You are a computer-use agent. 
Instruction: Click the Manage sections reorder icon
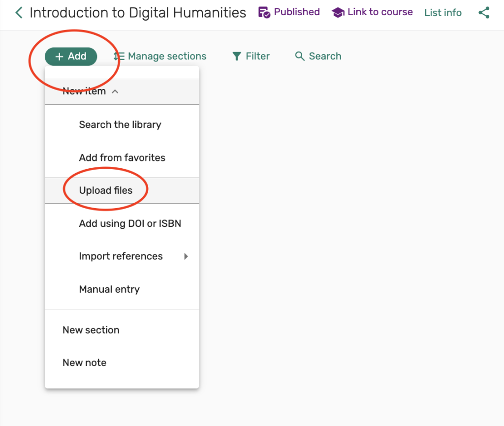119,57
